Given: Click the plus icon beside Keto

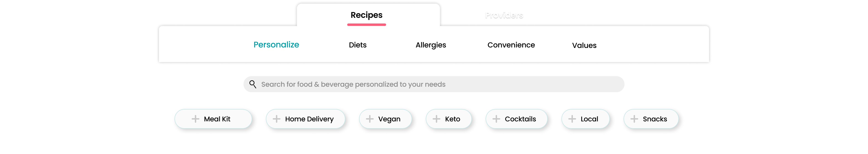Looking at the screenshot, I should point(436,119).
